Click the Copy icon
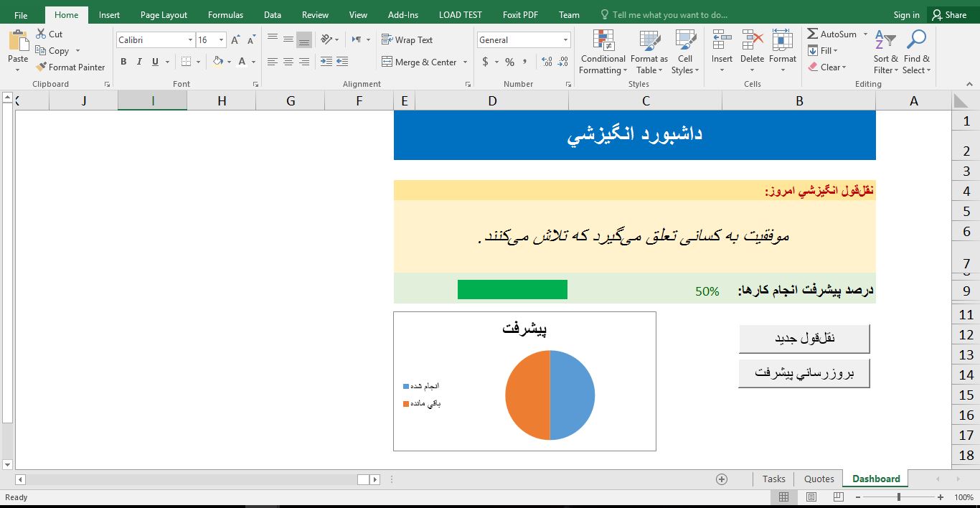The image size is (980, 508). tap(40, 50)
